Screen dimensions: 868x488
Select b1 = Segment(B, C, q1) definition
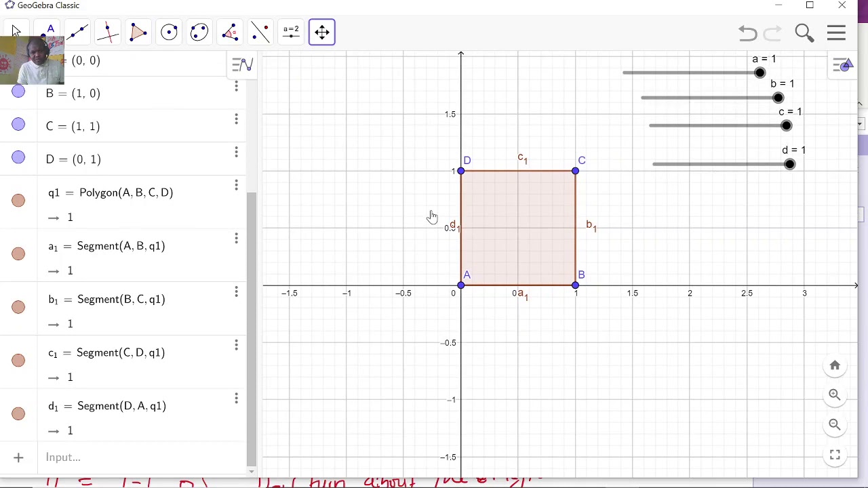point(106,300)
